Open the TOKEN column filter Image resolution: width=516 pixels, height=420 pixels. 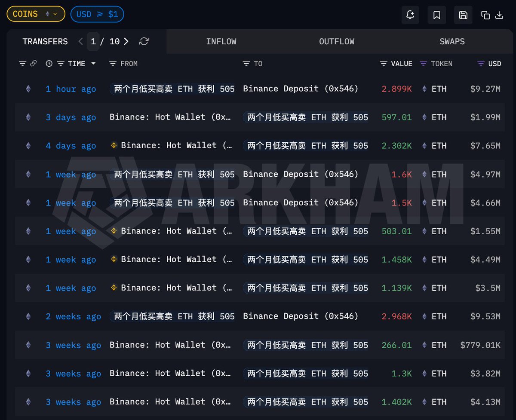point(424,64)
